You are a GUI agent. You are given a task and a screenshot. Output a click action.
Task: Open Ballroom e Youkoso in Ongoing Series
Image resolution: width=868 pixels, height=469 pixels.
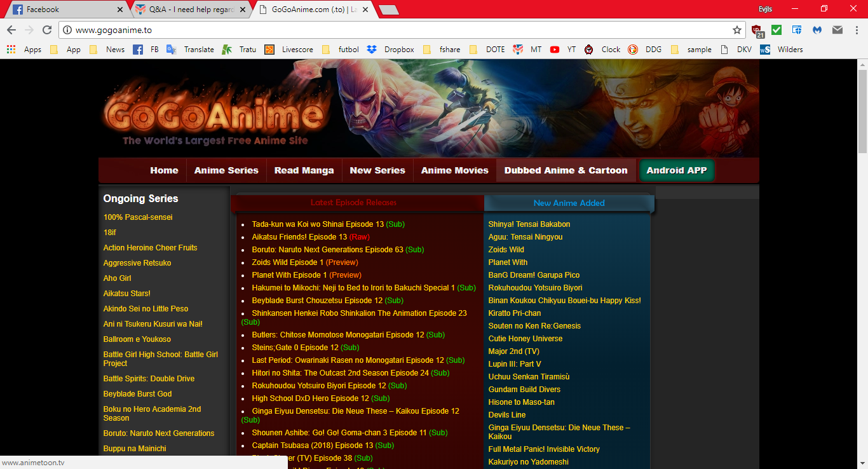tap(137, 339)
